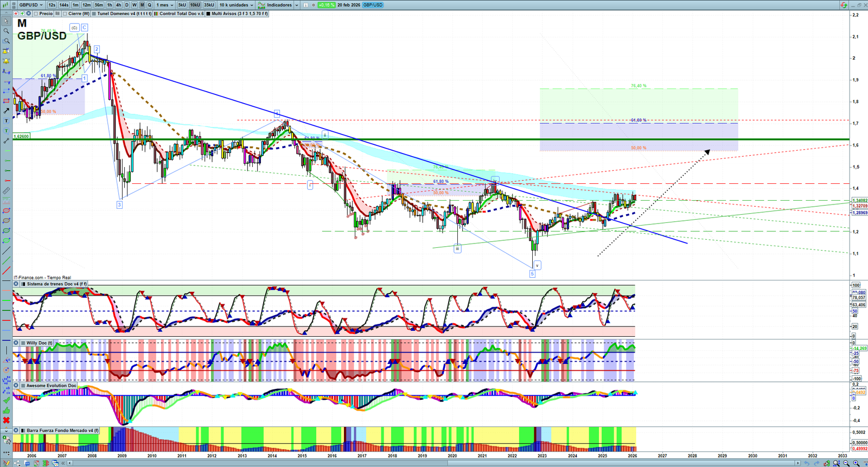The width and height of the screenshot is (868, 467).
Task: Click the alert bell icon in left toolbar
Action: tap(7, 61)
